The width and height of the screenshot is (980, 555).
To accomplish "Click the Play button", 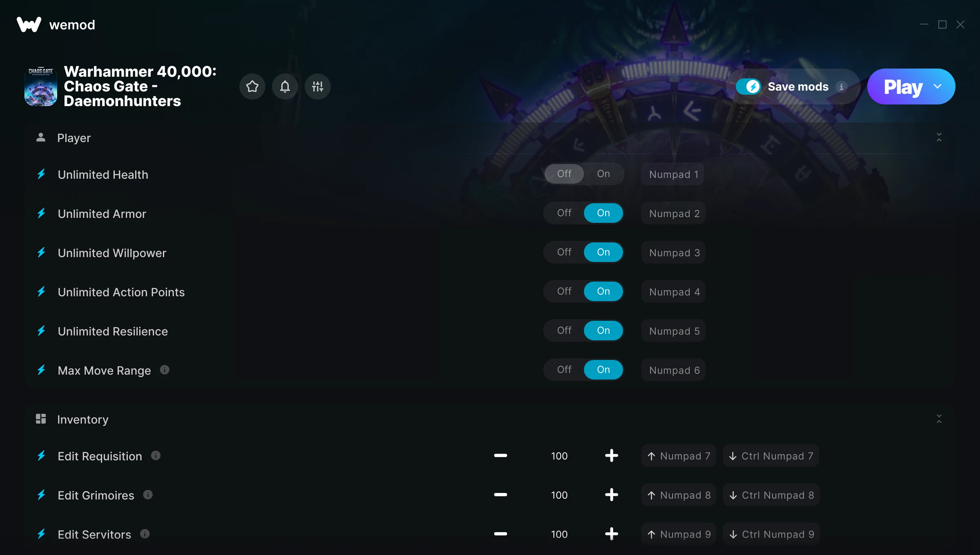I will pos(903,87).
